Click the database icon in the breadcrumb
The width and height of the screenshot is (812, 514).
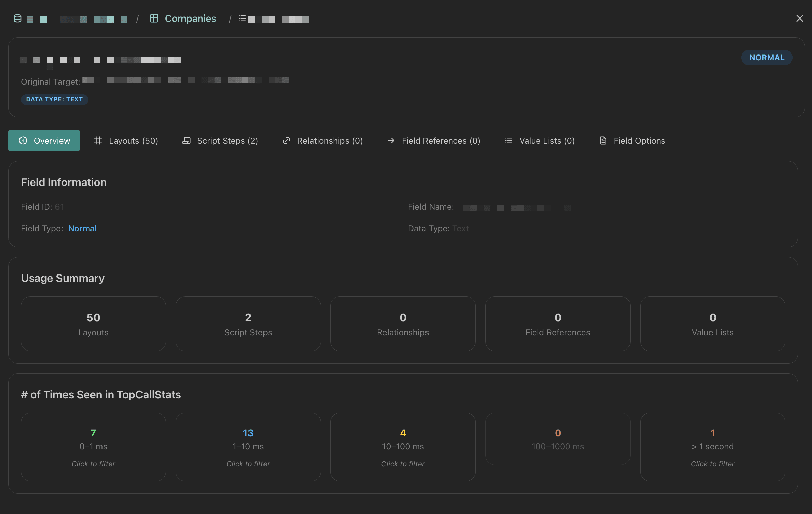coord(17,19)
